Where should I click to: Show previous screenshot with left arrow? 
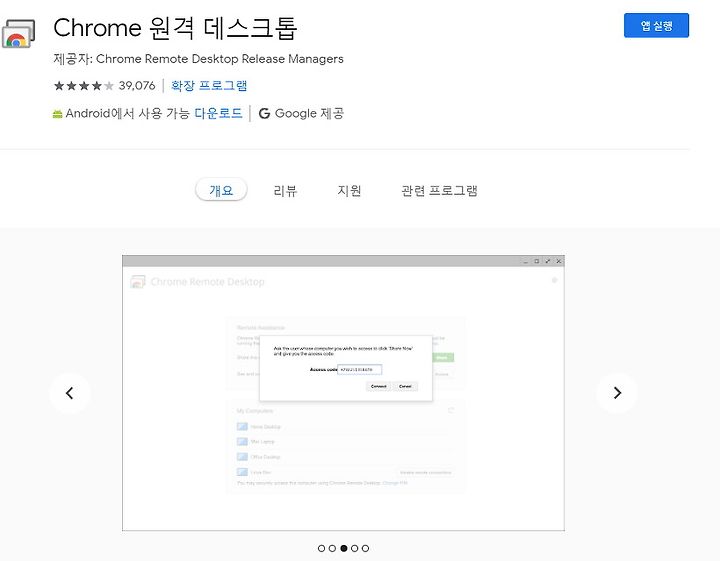click(70, 393)
